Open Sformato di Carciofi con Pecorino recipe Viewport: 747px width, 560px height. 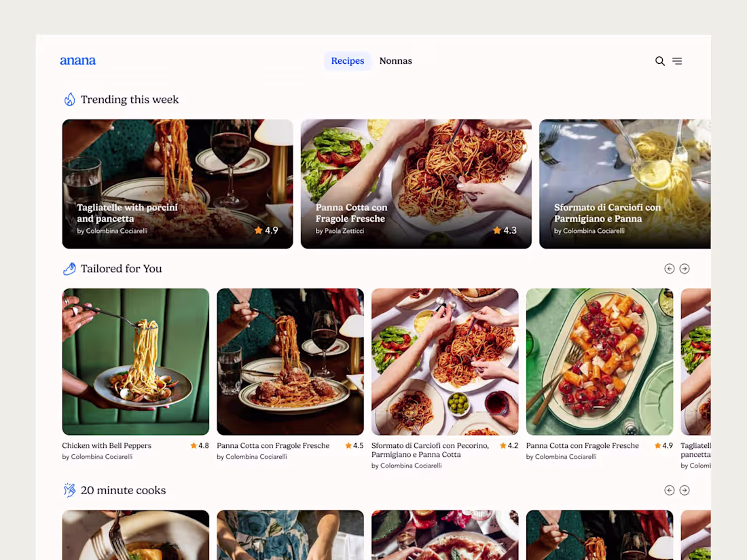[x=445, y=362]
